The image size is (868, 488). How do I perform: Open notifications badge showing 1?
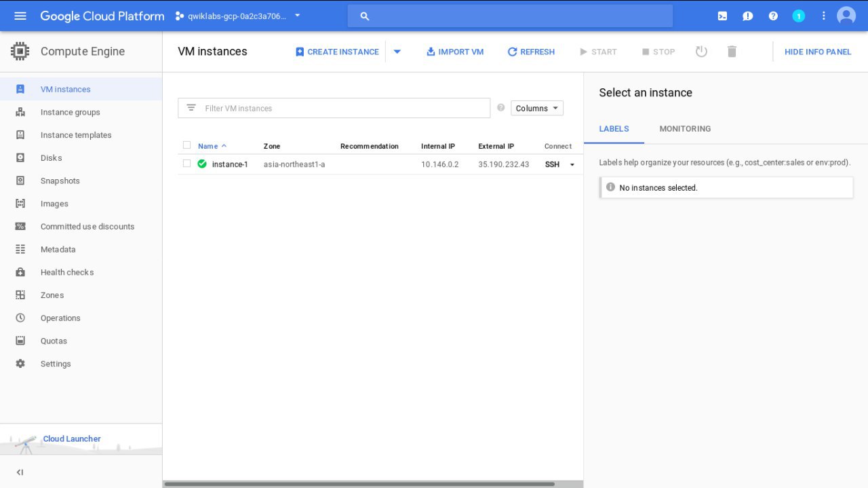point(798,16)
